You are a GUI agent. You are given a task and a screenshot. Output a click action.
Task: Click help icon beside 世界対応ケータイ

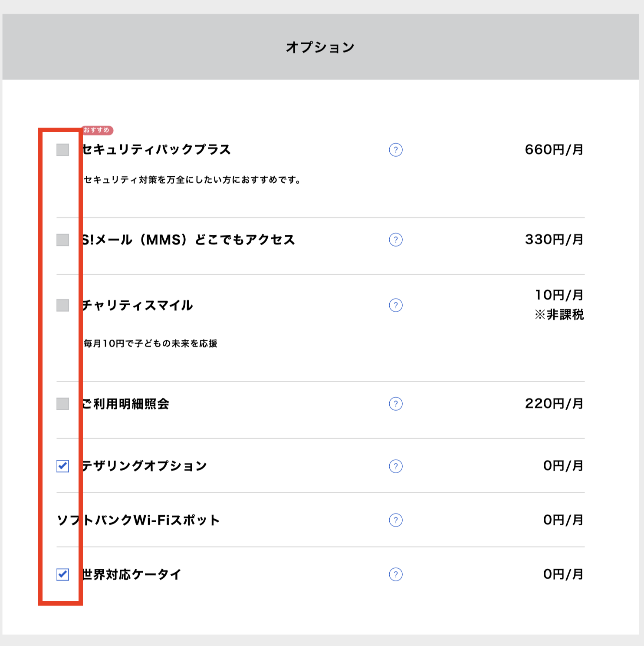point(396,574)
